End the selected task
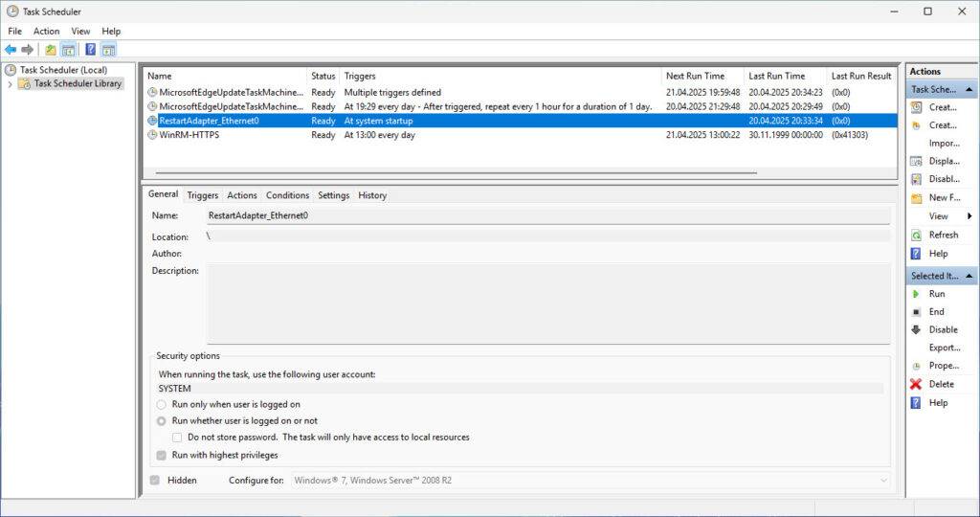The width and height of the screenshot is (980, 517). point(936,312)
